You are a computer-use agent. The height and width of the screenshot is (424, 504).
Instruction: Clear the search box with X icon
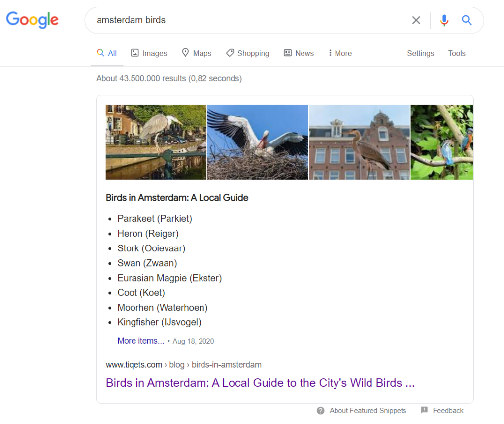[416, 20]
